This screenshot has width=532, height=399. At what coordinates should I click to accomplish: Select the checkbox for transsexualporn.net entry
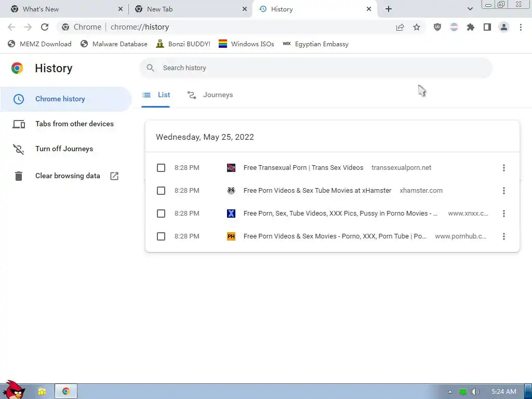pyautogui.click(x=161, y=168)
